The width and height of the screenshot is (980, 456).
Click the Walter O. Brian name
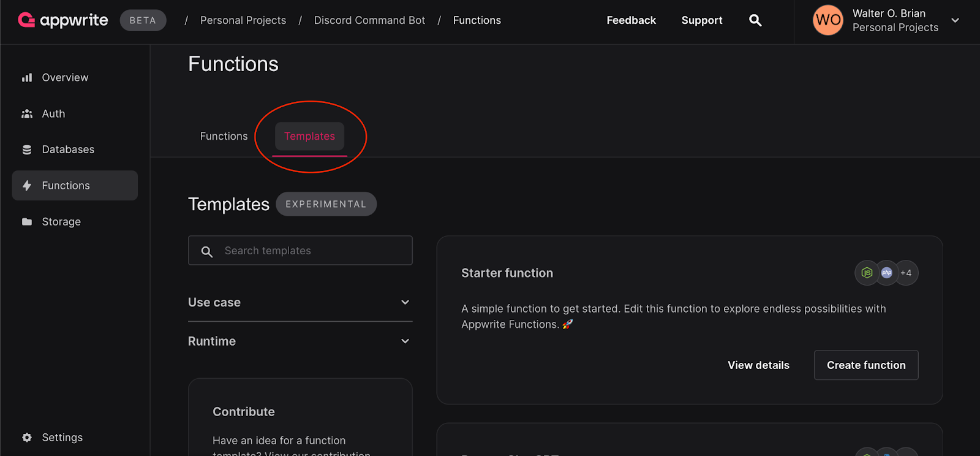click(889, 13)
